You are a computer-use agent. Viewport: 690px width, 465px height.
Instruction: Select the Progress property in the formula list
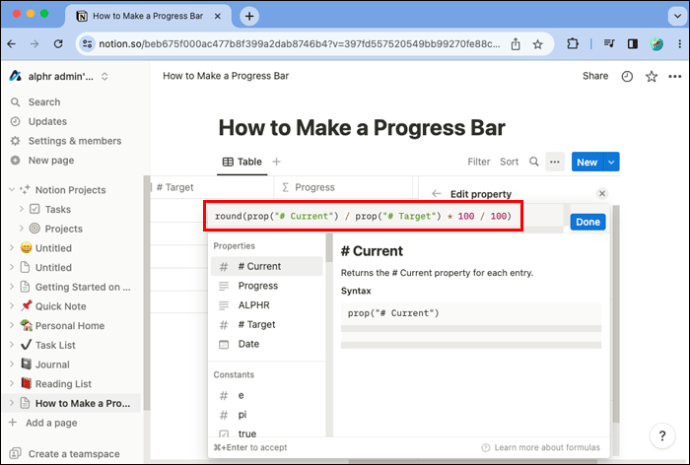pyautogui.click(x=267, y=286)
